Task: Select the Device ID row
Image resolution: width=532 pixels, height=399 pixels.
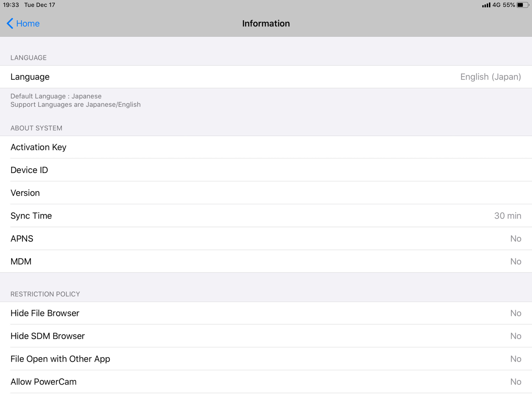Action: [x=266, y=170]
